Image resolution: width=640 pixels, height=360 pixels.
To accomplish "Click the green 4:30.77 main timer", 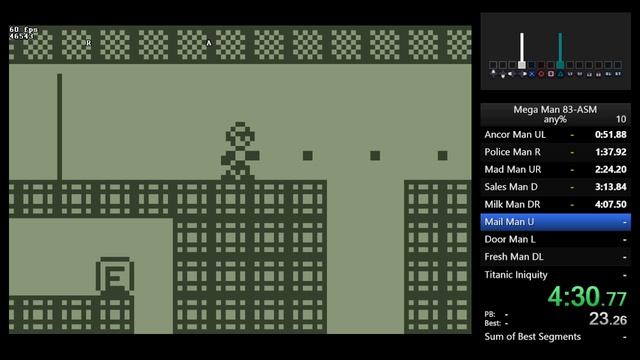I will tap(587, 297).
